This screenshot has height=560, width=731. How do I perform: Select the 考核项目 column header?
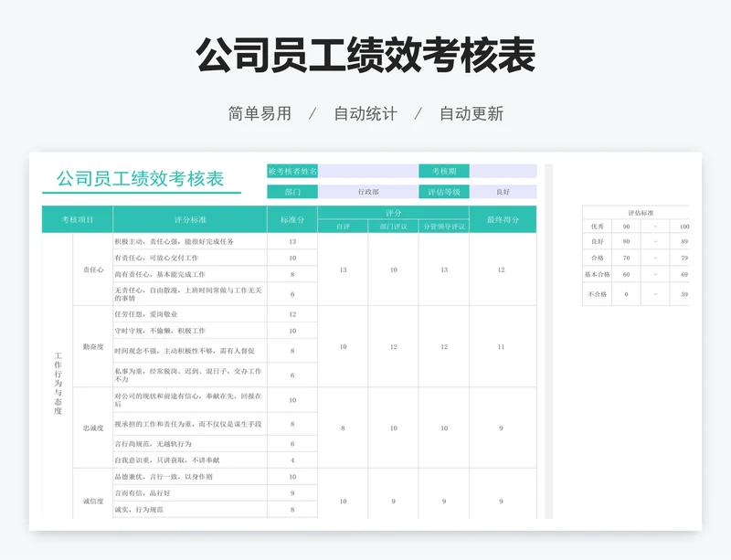click(78, 219)
